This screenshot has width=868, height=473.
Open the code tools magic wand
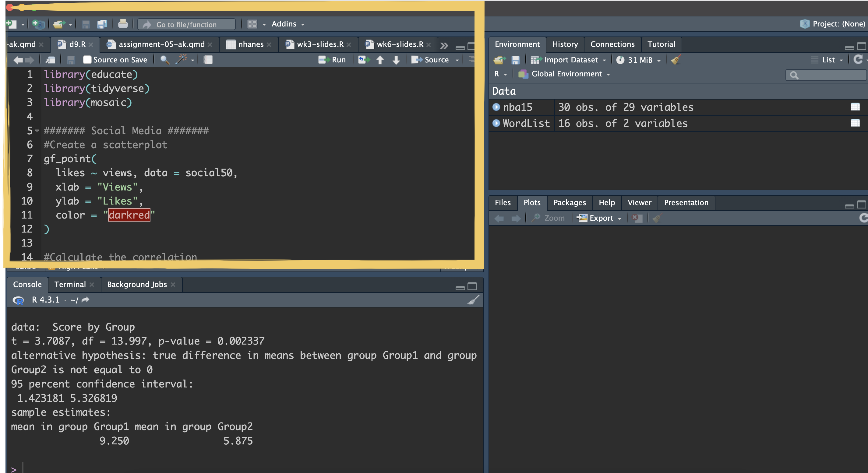(182, 60)
